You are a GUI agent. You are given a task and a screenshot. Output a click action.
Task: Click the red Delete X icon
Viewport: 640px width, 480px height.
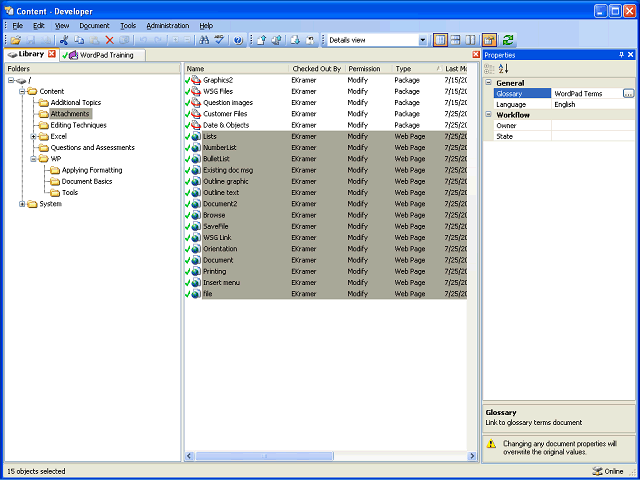[x=109, y=40]
